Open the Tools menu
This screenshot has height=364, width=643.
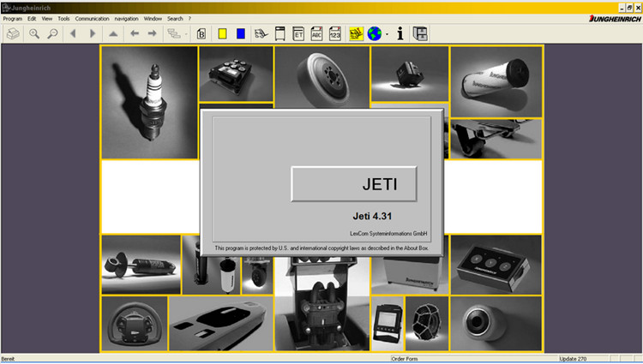click(x=63, y=19)
